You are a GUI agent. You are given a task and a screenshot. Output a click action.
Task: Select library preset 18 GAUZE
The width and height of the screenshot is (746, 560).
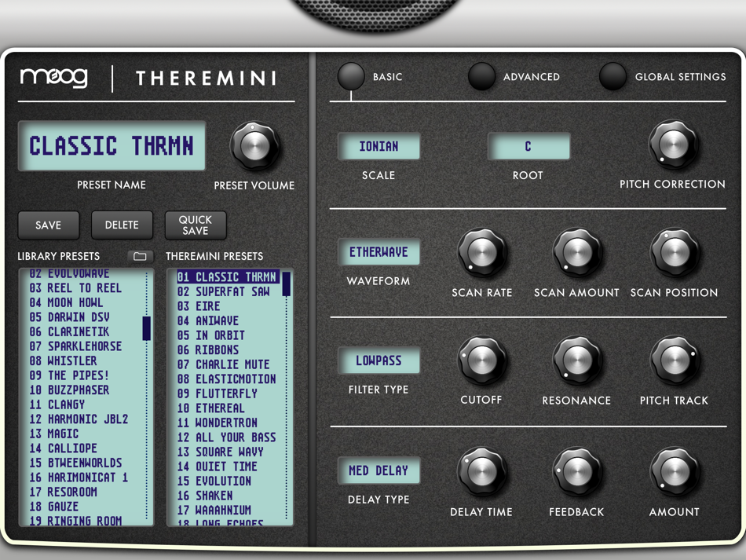tap(54, 507)
